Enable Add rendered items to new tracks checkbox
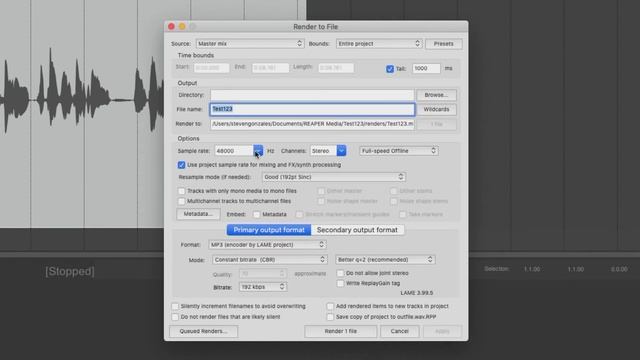The width and height of the screenshot is (640, 360). point(330,306)
